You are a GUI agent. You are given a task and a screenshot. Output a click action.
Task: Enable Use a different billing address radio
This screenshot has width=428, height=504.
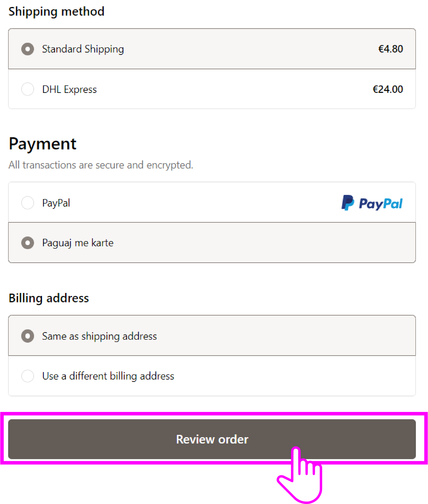28,376
